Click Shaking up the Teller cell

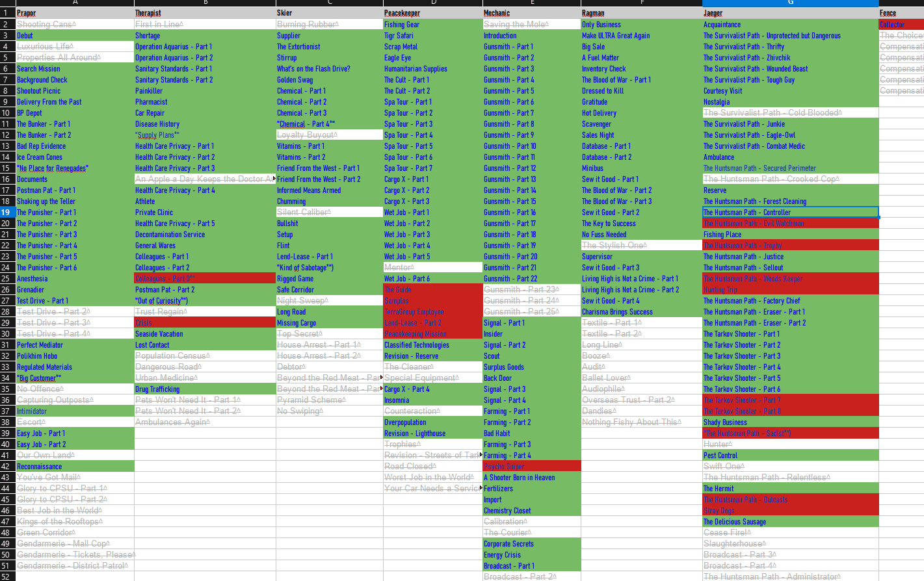point(75,201)
